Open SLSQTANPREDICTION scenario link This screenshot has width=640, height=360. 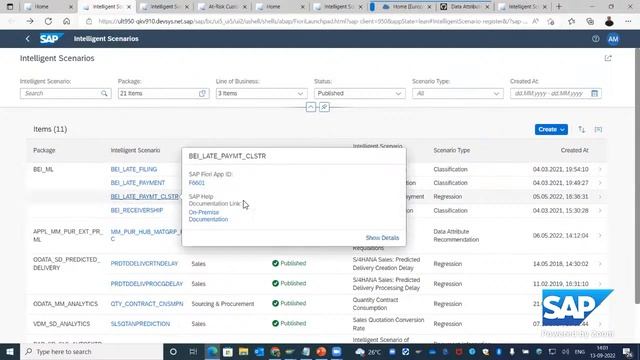click(x=140, y=324)
